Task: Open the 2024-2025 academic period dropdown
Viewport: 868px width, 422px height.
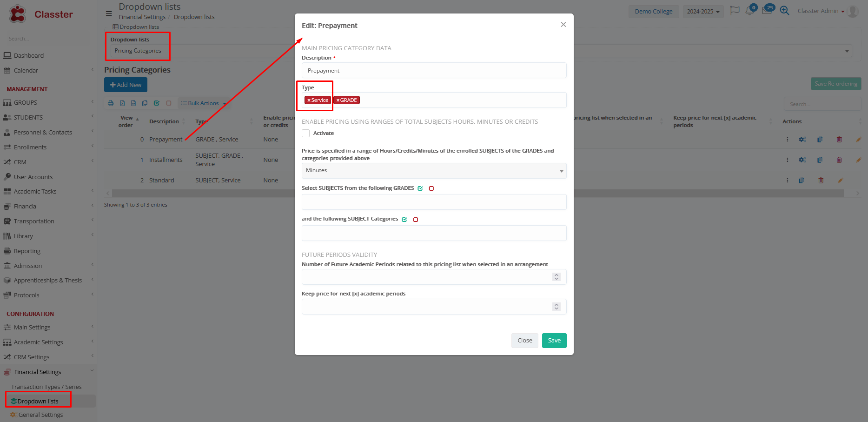Action: (x=702, y=12)
